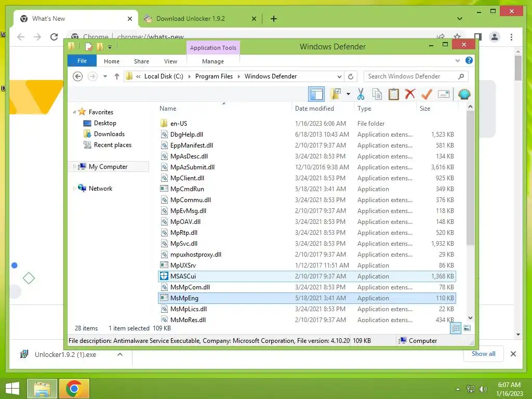532x399 pixels.
Task: Open the Share ribbon tab
Action: click(x=141, y=61)
